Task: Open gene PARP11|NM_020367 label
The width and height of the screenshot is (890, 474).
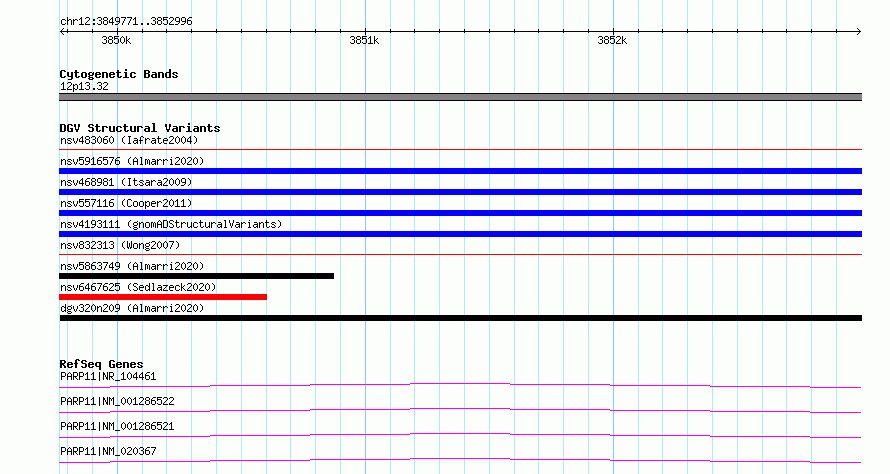Action: point(108,451)
